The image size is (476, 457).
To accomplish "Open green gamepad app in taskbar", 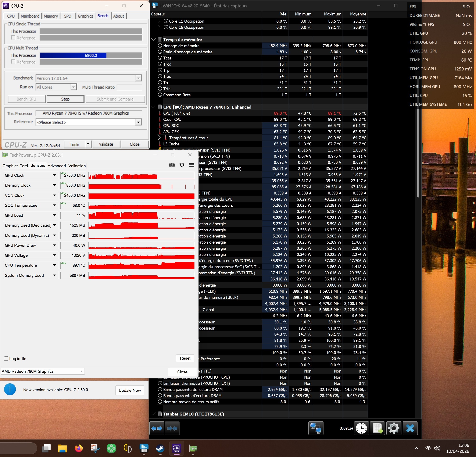I will (x=111, y=448).
